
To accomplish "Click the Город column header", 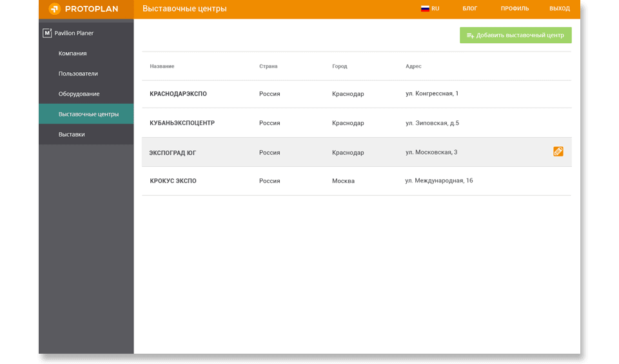I will coord(340,66).
